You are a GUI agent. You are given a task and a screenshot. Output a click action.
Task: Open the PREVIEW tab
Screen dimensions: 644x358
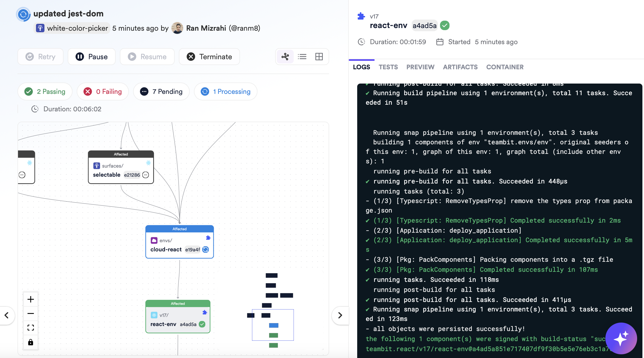click(x=420, y=67)
